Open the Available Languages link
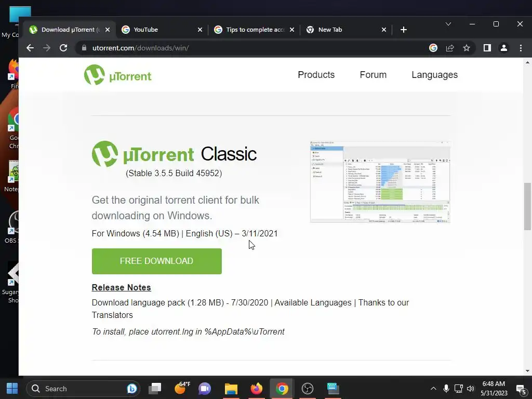The height and width of the screenshot is (399, 532). 313,303
